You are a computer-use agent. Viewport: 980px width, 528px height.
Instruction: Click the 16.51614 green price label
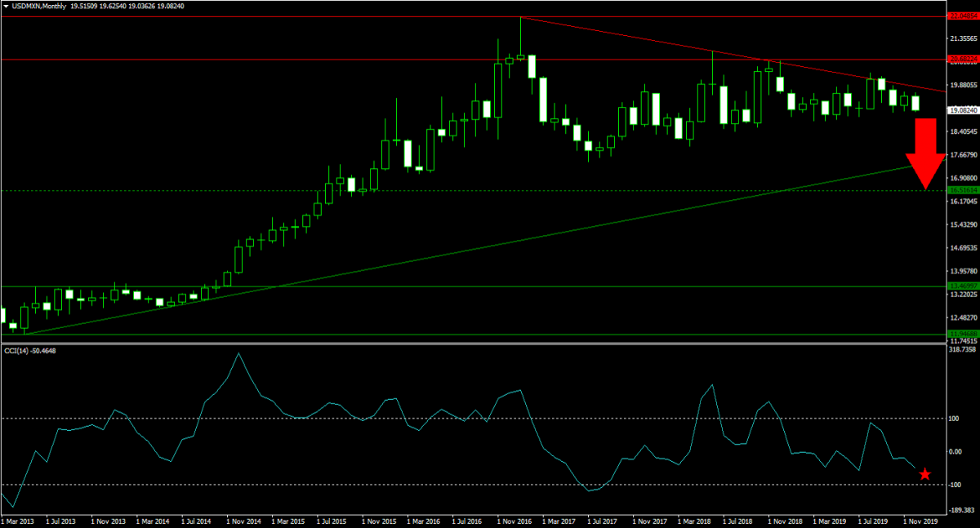click(962, 190)
